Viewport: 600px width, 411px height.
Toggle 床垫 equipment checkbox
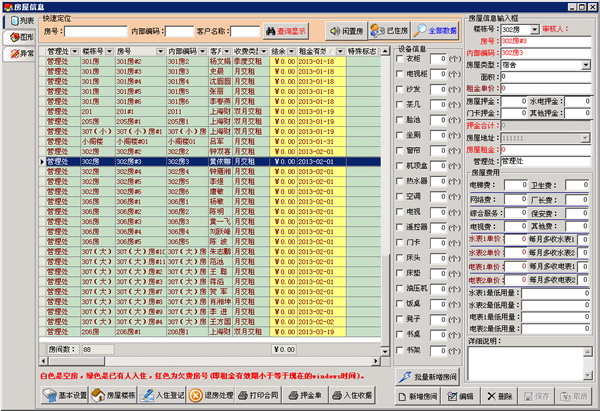click(399, 273)
